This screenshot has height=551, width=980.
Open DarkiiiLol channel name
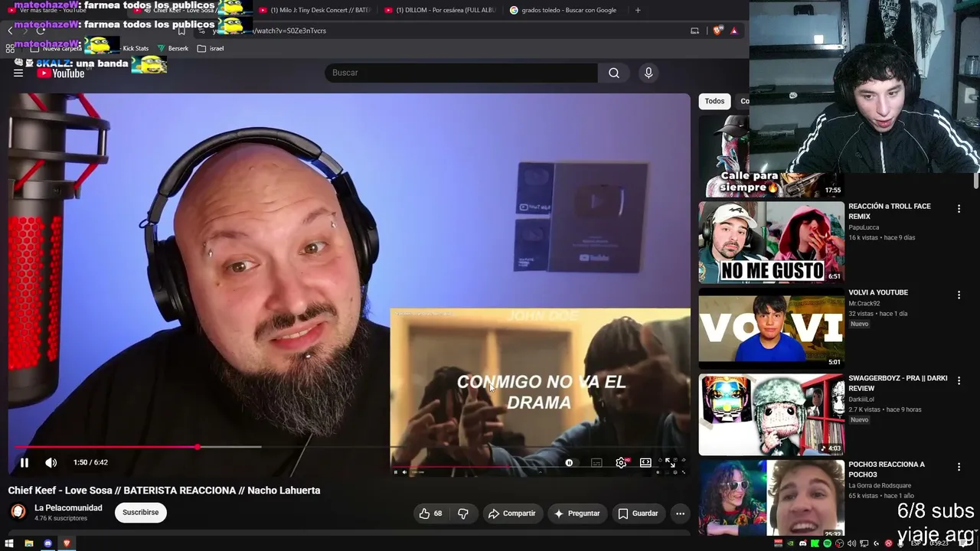click(861, 399)
